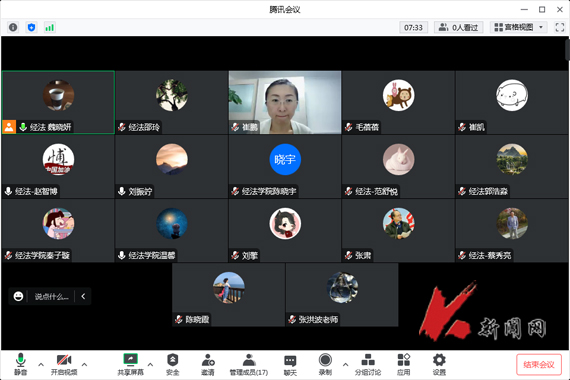This screenshot has height=380, width=570.
Task: Open the meeting info icon
Action: 13,27
